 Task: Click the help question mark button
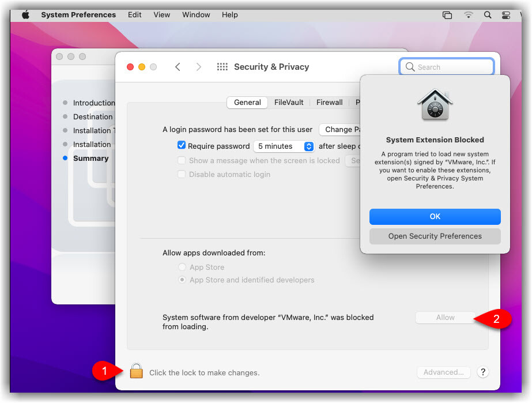click(x=483, y=372)
